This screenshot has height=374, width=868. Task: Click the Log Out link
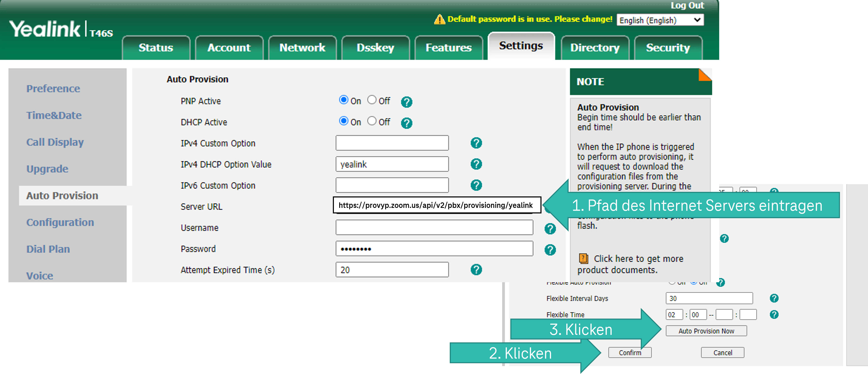[x=687, y=5]
